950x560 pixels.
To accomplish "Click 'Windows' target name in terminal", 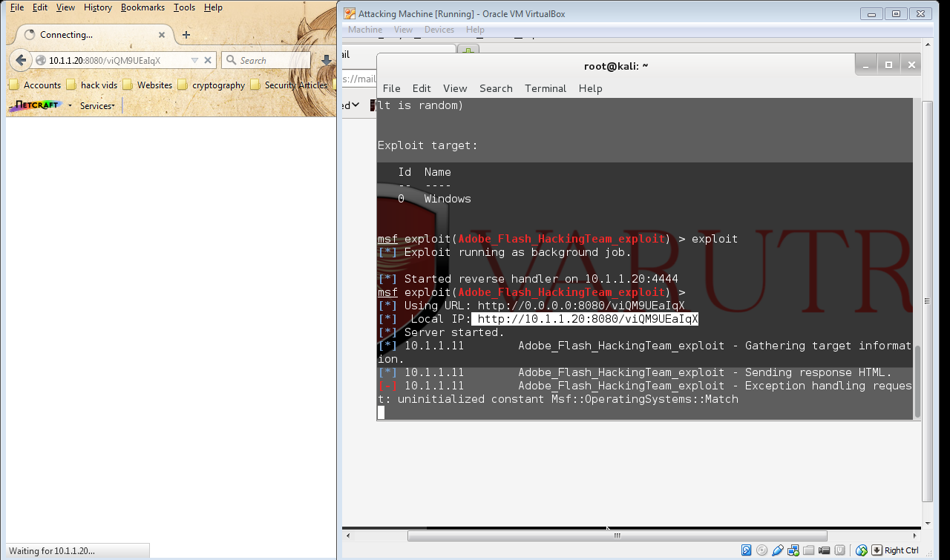I will pyautogui.click(x=448, y=199).
